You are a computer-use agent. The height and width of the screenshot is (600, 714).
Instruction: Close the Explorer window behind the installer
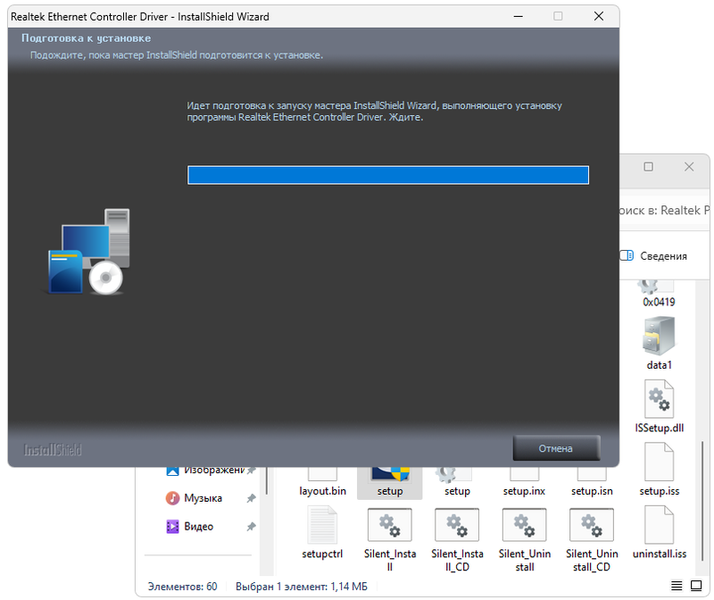pyautogui.click(x=689, y=167)
